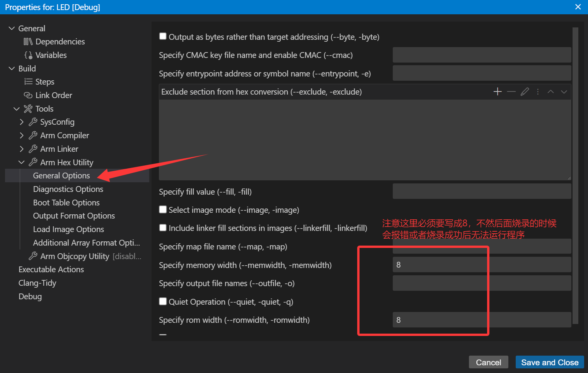Toggle Select image mode checkbox
Screen dimensions: 588x373
[163, 209]
